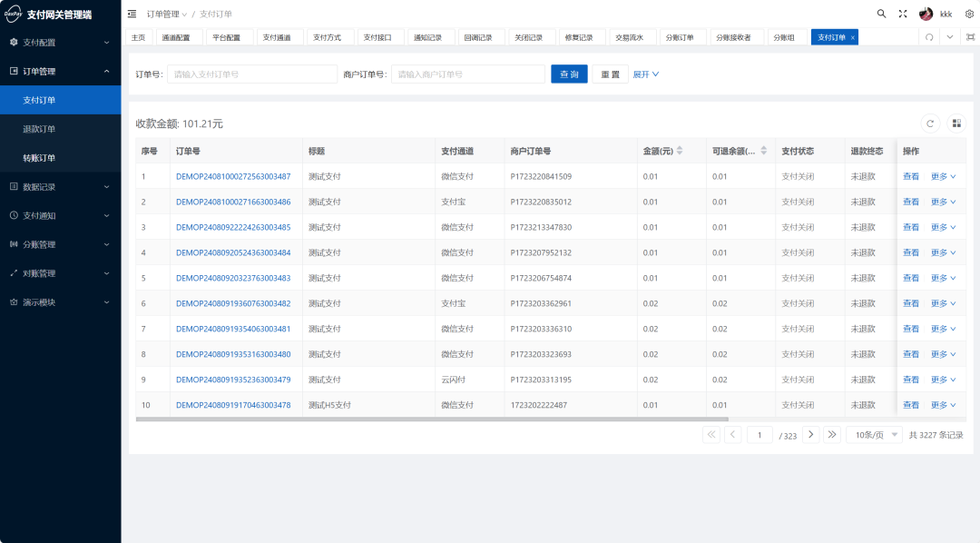The width and height of the screenshot is (980, 543).
Task: Collapse sidebar with the hamburger menu icon
Action: [x=132, y=14]
